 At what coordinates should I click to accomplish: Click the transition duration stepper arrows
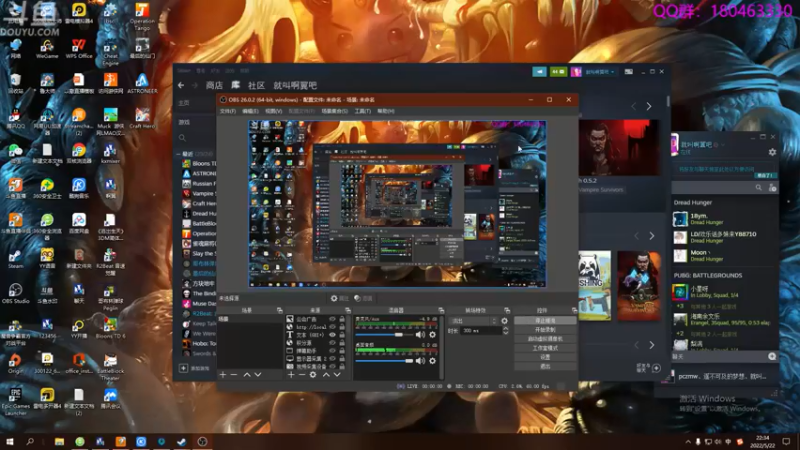coord(506,331)
